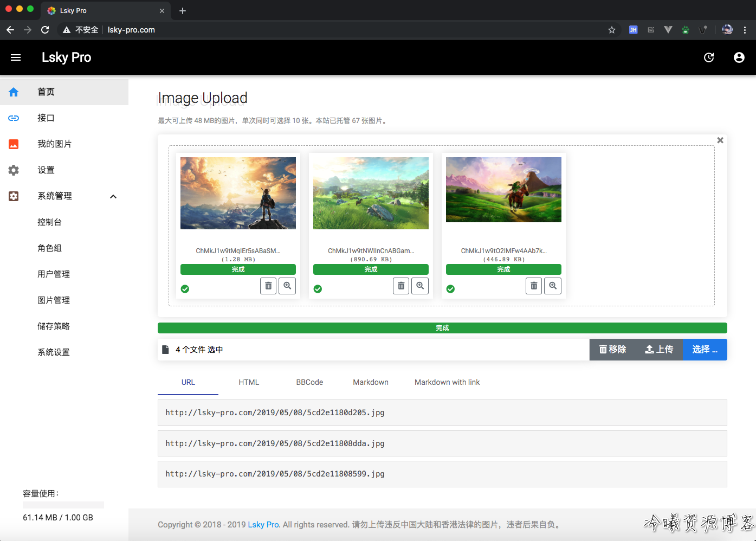Open 系统设置 under 系统管理
The image size is (756, 541).
pyautogui.click(x=64, y=352)
